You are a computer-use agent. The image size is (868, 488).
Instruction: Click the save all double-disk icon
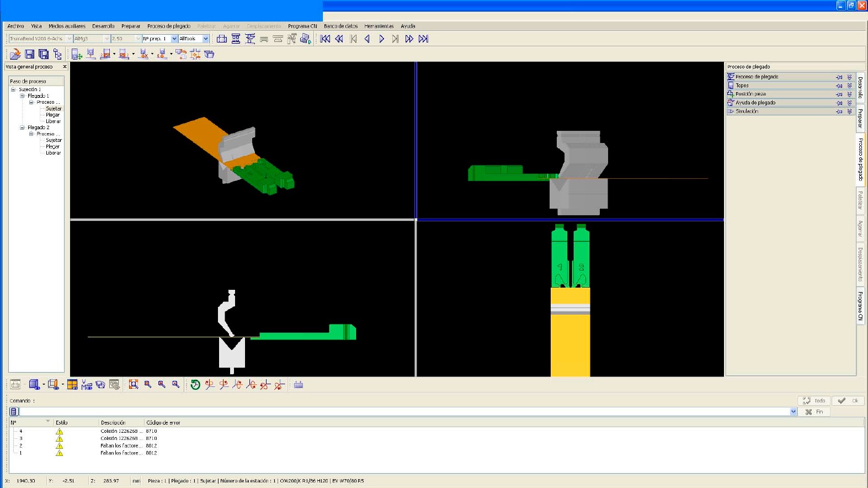click(x=44, y=54)
